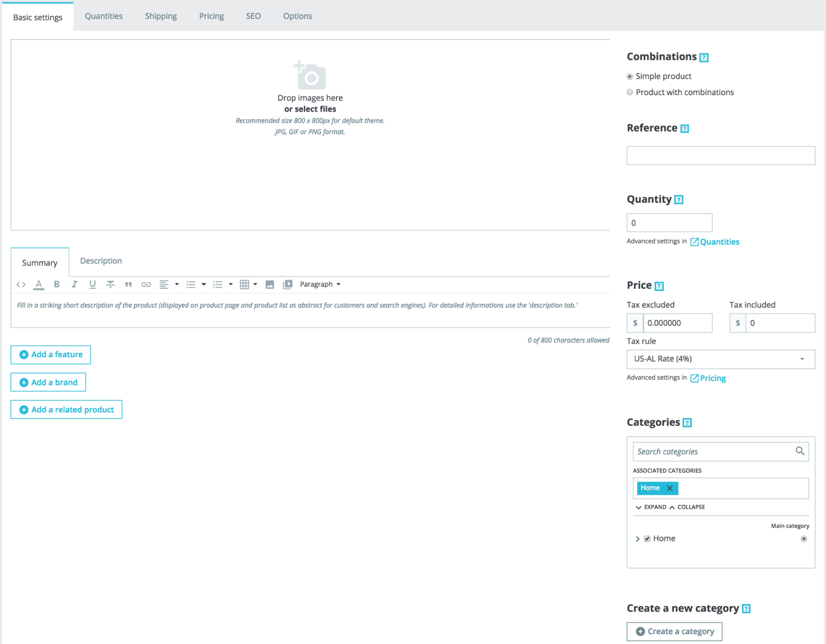This screenshot has height=644, width=826.
Task: Open the categories search magnifier
Action: [800, 452]
